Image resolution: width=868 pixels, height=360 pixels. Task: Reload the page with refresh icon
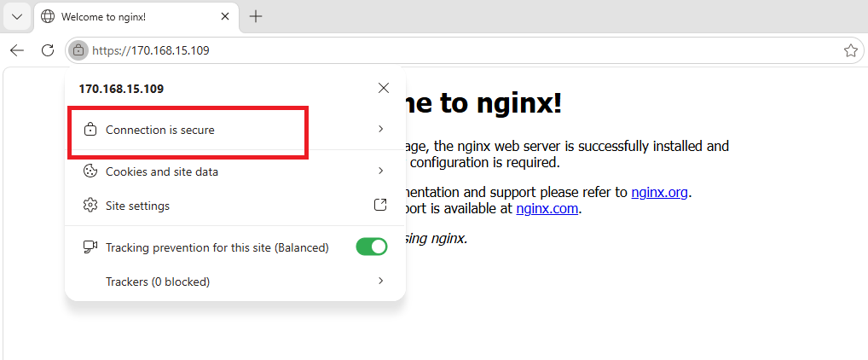tap(48, 50)
